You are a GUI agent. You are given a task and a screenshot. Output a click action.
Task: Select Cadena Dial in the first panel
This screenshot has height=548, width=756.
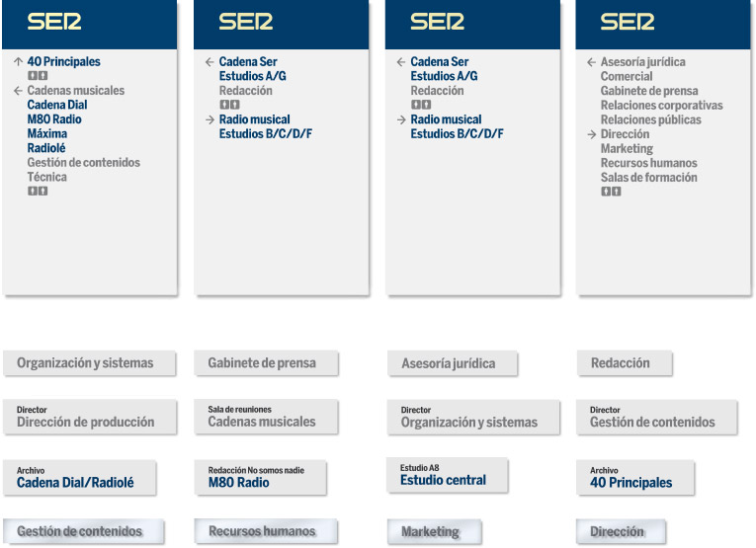[x=57, y=105]
